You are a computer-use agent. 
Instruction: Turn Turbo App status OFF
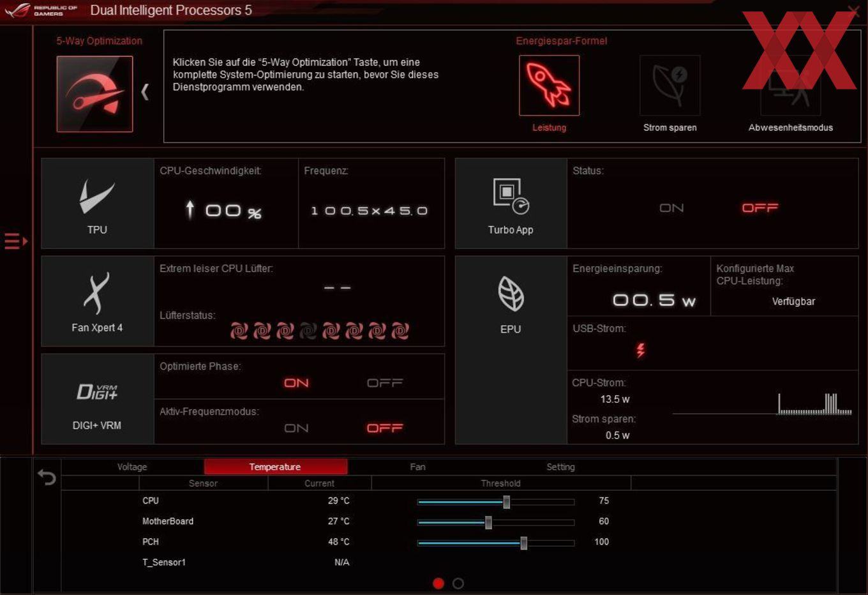pos(759,208)
